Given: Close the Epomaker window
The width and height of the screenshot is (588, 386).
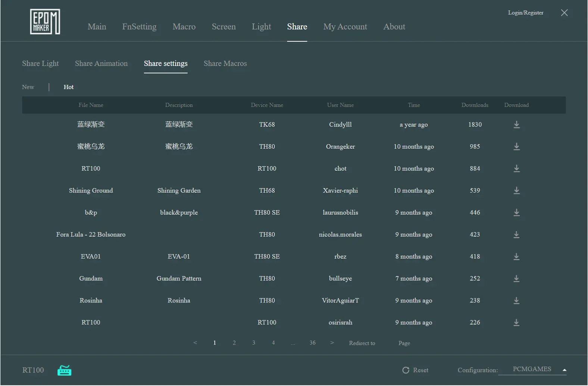Looking at the screenshot, I should click(x=564, y=13).
